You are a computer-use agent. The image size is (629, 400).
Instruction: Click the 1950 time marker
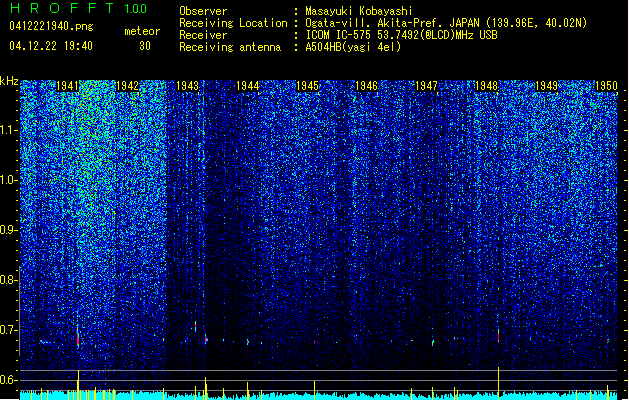606,86
